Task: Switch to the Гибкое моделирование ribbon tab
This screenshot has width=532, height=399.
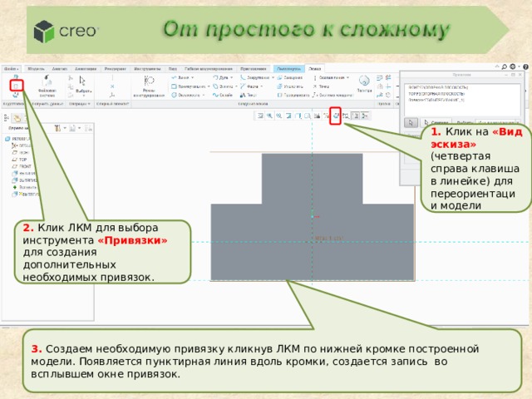Action: 209,69
